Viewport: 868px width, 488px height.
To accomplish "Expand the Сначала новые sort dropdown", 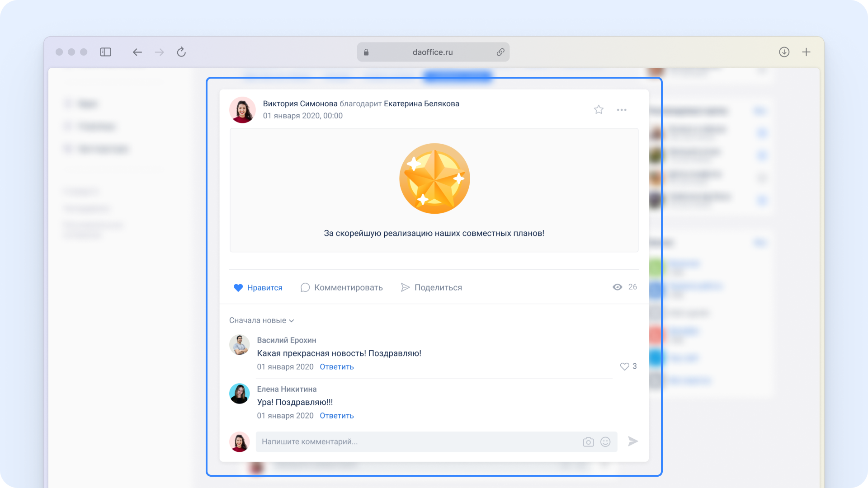I will point(261,320).
